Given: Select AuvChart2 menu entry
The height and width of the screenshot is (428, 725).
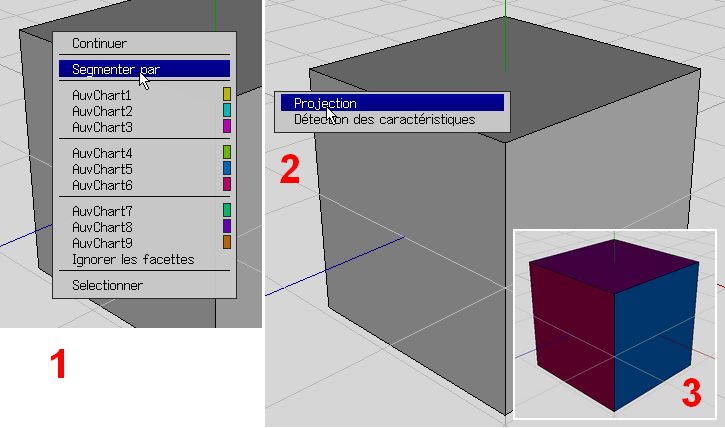Looking at the screenshot, I should (144, 111).
